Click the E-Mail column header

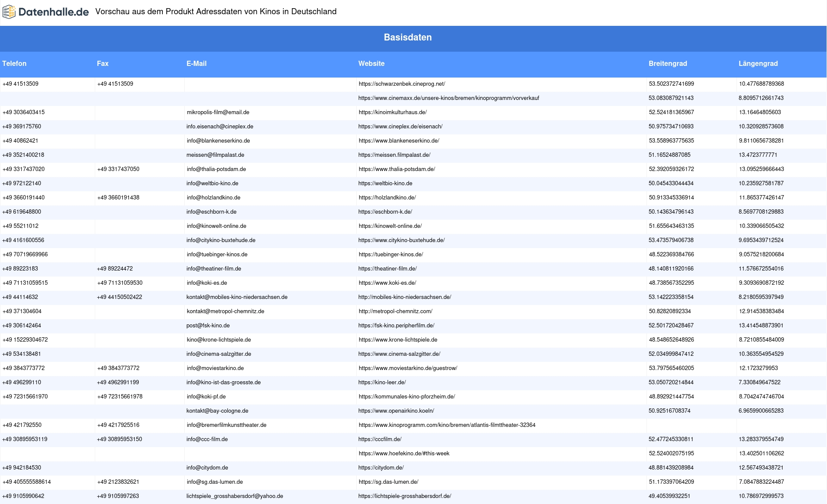[196, 63]
